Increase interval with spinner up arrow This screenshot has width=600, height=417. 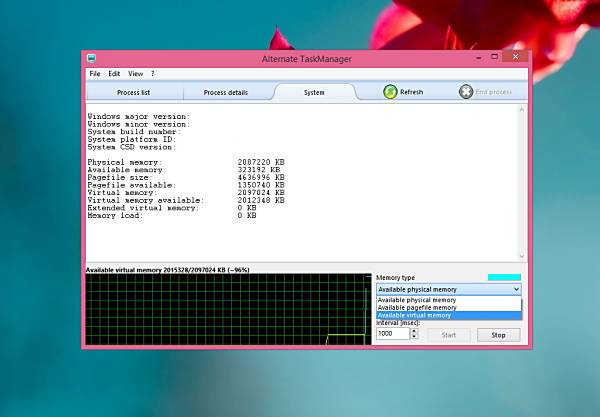point(414,331)
